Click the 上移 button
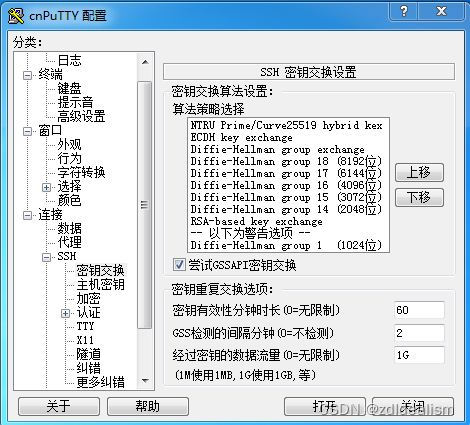The width and height of the screenshot is (470, 425). (419, 173)
